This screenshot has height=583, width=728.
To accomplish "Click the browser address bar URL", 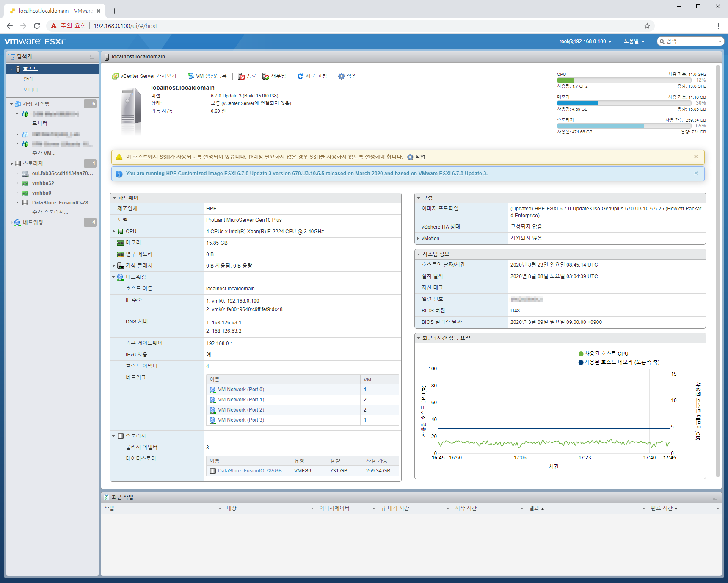I will [x=125, y=26].
